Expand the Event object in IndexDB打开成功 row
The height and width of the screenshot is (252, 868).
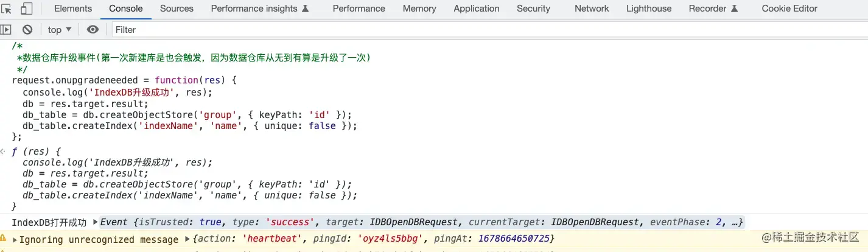[94, 222]
